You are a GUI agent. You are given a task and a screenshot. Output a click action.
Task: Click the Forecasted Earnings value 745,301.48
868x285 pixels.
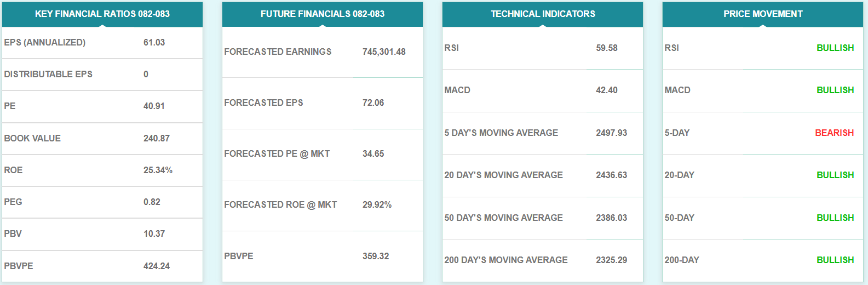point(384,52)
